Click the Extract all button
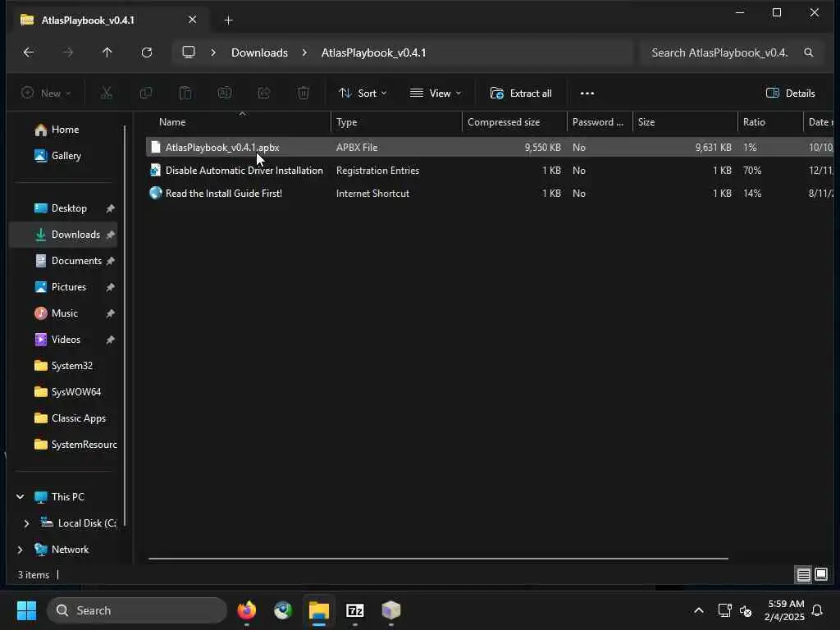840x630 pixels. (x=521, y=94)
